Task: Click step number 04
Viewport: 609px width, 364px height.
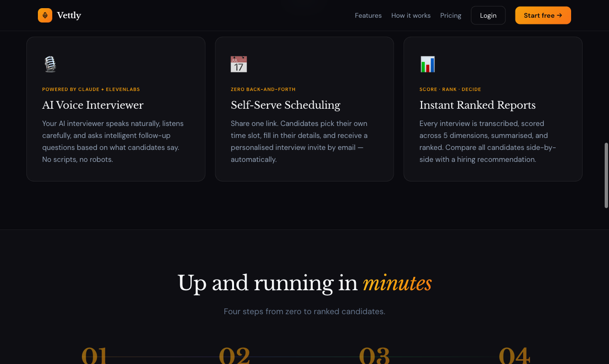Action: tap(515, 355)
